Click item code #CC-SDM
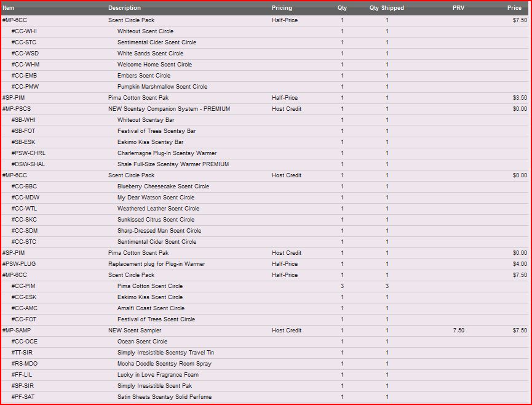Screen dimensions: 532x405 pyautogui.click(x=25, y=231)
